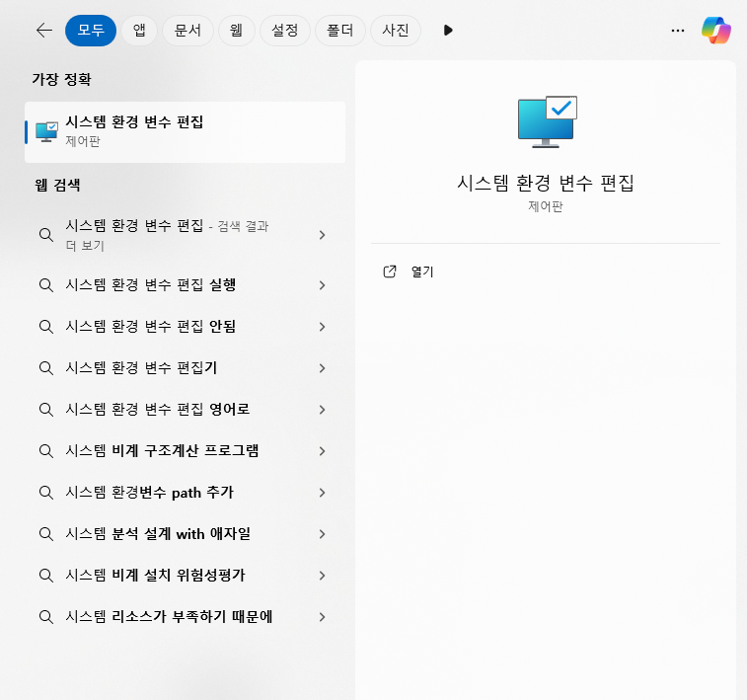Expand chevron for 시스템 환경변수 path 추가
Screen dimensions: 747x700
click(x=322, y=493)
